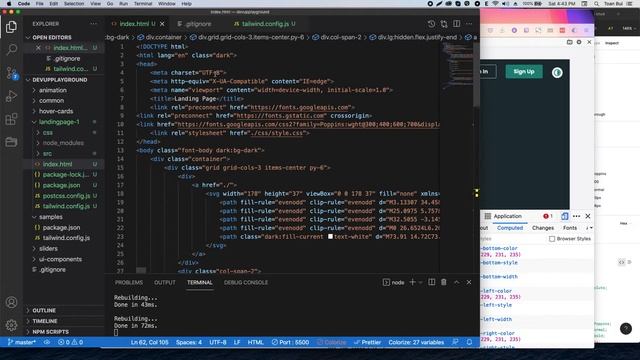Open the Terminal menu in menu bar
This screenshot has width=640, height=360.
(143, 4)
